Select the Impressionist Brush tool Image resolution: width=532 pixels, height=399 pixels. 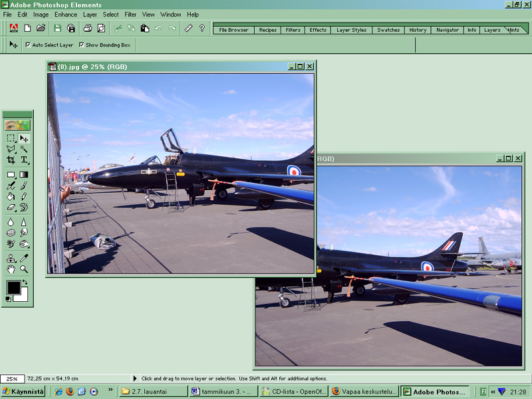pyautogui.click(x=24, y=207)
